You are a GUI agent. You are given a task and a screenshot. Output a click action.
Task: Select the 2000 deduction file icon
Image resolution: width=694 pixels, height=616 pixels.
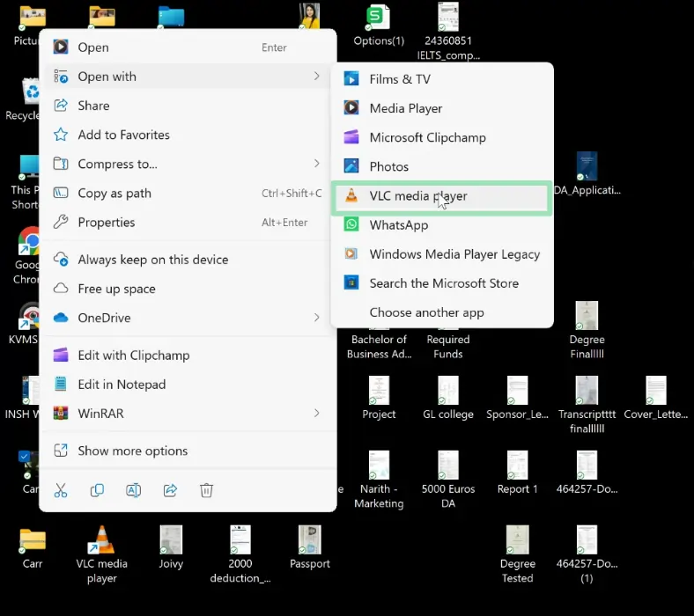click(x=240, y=540)
